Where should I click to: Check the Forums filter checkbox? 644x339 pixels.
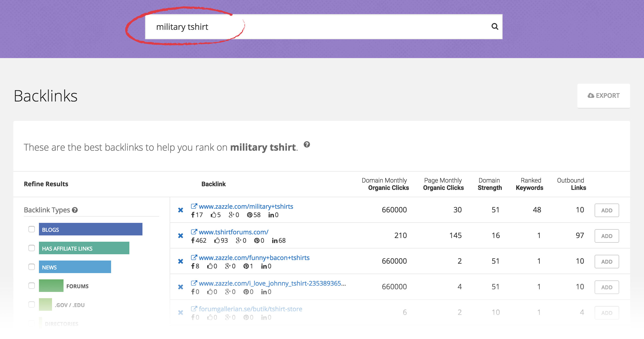(32, 286)
